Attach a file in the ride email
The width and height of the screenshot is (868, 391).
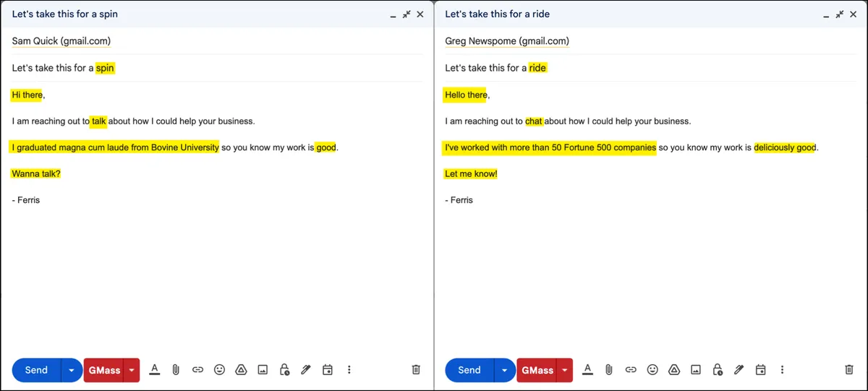609,369
